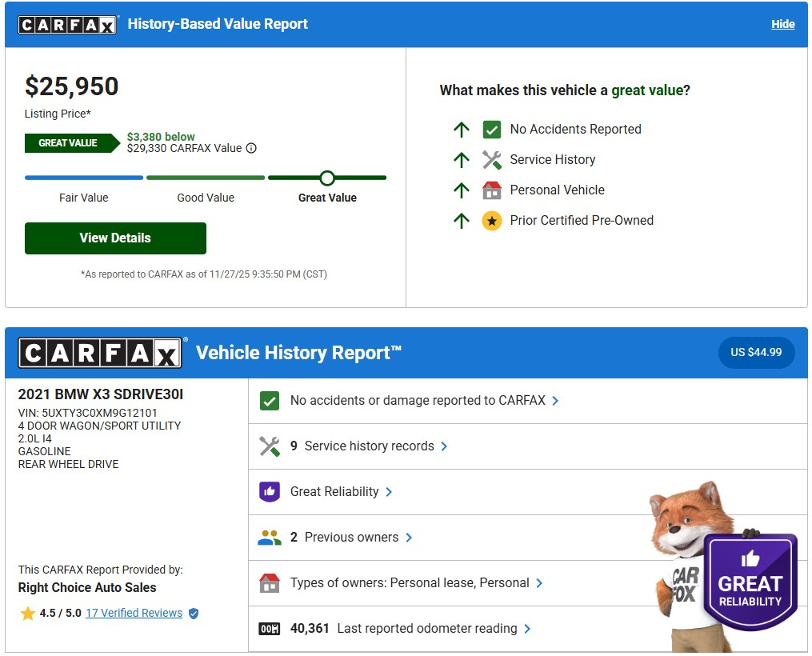Click the green View Details button

115,238
